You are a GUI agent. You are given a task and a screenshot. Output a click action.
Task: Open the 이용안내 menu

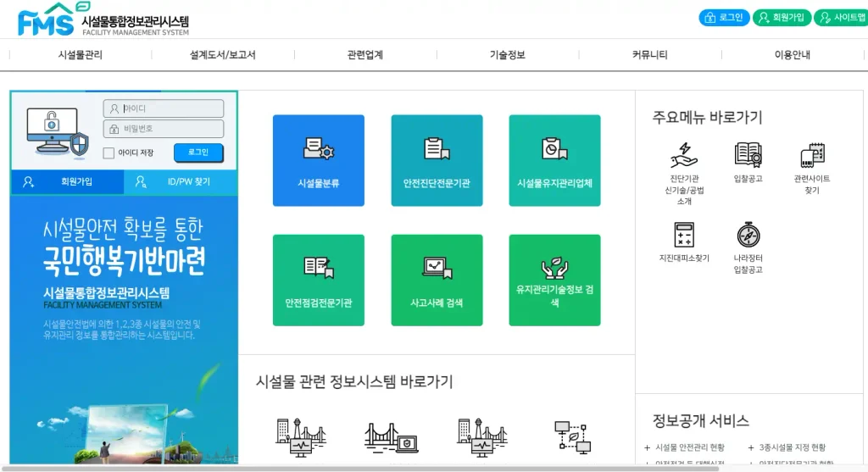[x=793, y=55]
